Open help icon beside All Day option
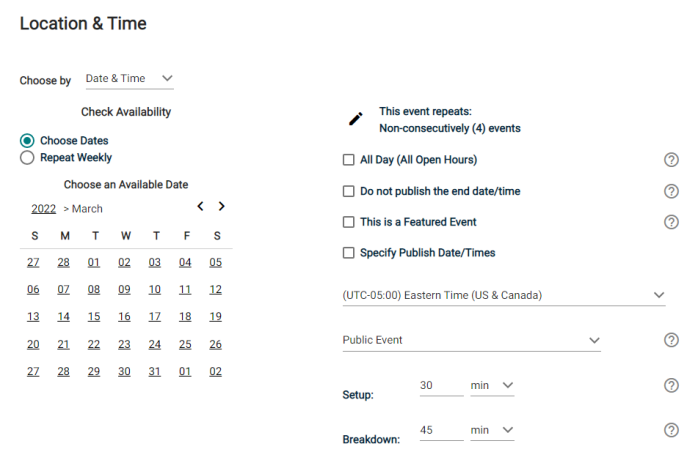Image resolution: width=698 pixels, height=452 pixels. (x=671, y=160)
